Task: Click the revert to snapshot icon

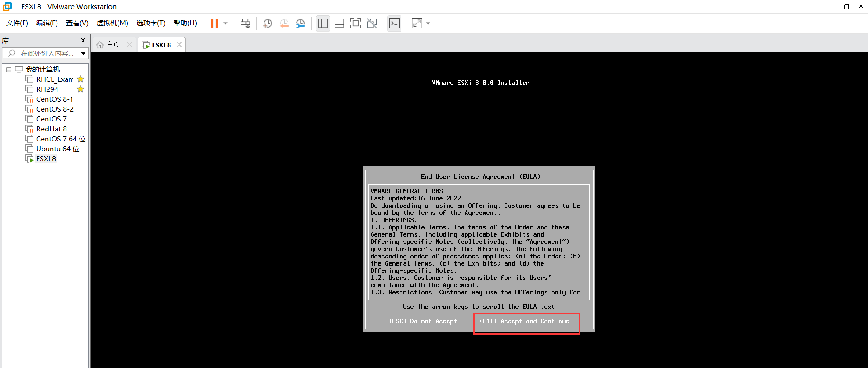Action: [x=284, y=23]
